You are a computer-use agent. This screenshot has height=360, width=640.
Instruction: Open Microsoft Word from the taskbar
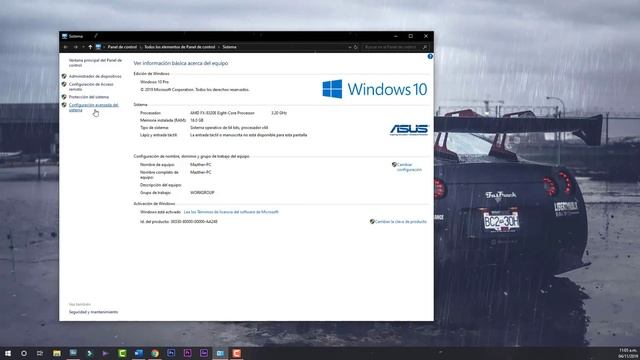[x=138, y=353]
